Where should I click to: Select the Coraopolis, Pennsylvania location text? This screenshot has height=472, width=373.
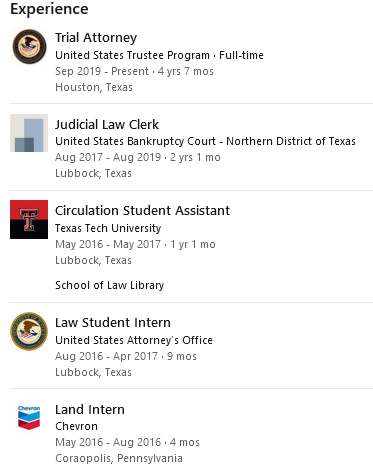pos(119,458)
